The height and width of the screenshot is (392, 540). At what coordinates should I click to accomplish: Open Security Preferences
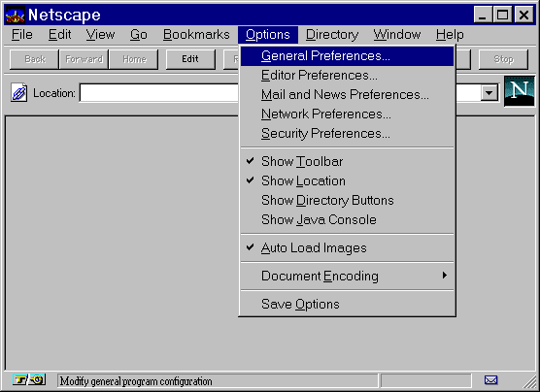coord(347,133)
